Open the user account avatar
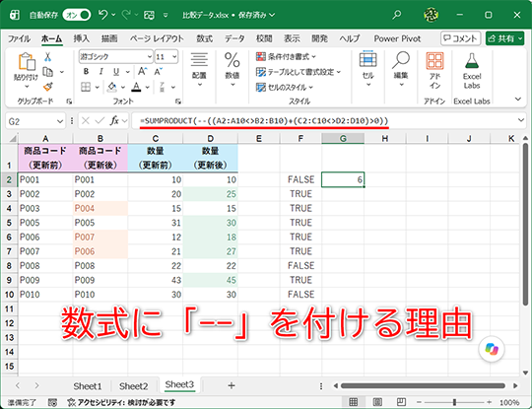 click(x=431, y=15)
